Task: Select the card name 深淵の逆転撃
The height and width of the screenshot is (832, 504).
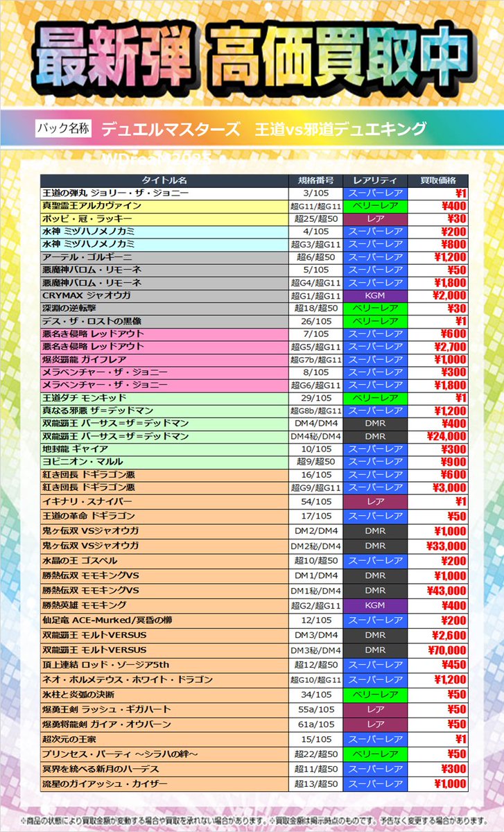Action: click(x=69, y=308)
